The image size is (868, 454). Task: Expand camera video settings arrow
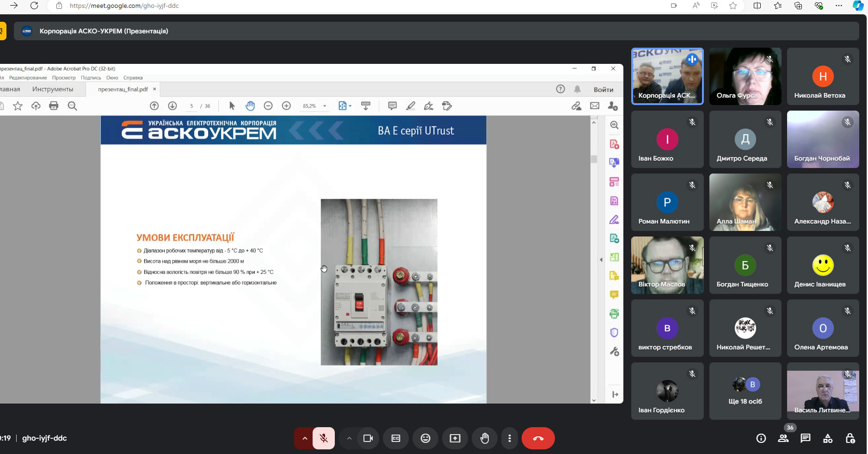click(349, 438)
